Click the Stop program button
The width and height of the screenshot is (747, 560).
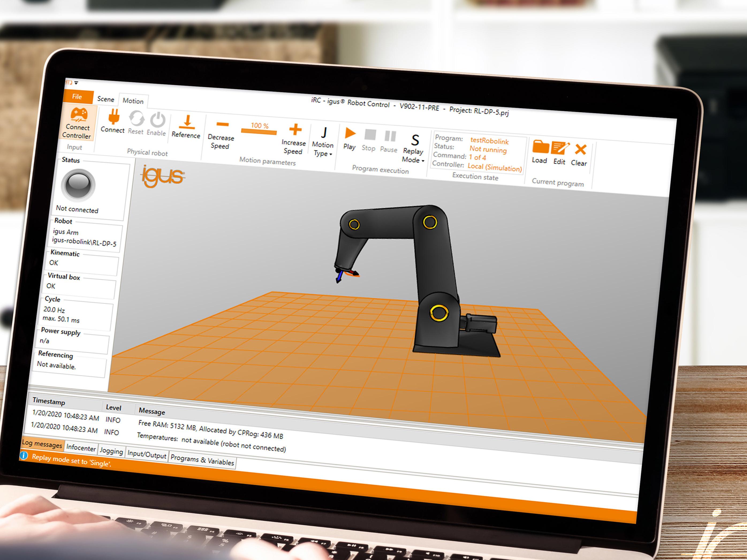369,140
